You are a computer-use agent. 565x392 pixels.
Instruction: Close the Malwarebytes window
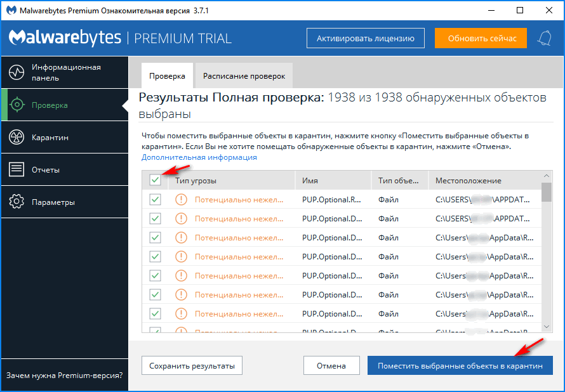(x=548, y=10)
